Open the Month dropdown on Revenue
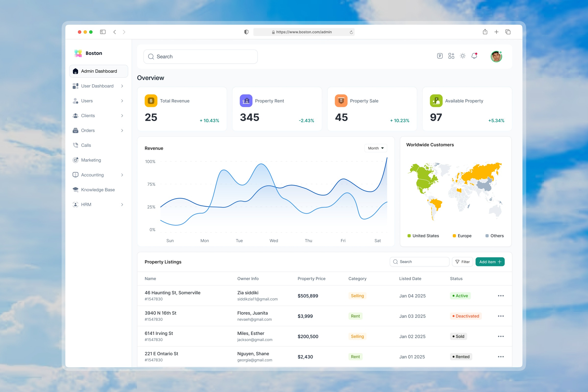Screen dimensions: 588x392 pyautogui.click(x=376, y=148)
